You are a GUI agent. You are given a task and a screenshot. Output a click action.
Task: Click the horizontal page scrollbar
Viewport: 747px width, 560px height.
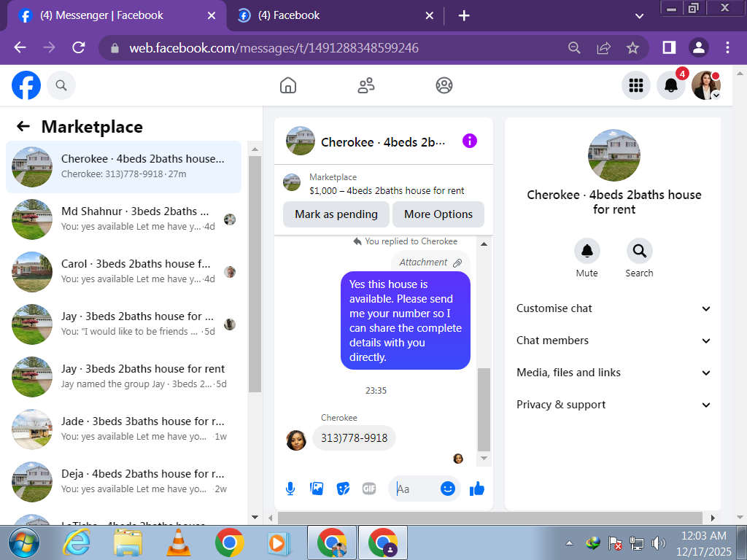click(x=490, y=518)
